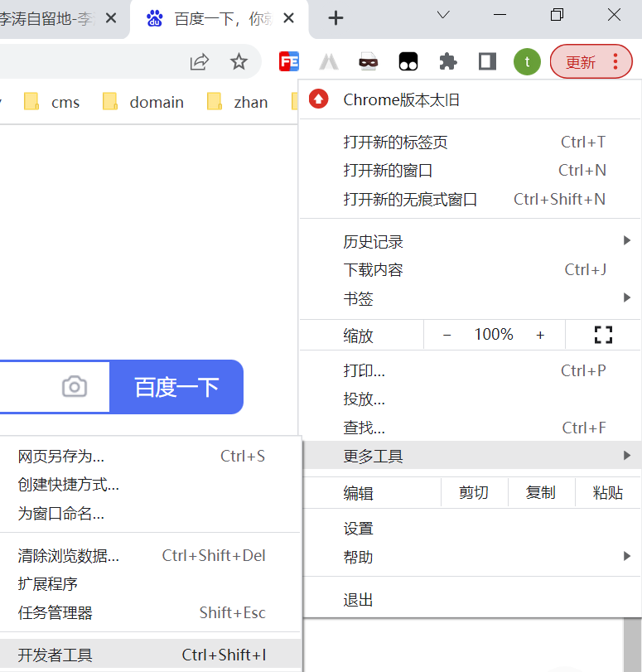Expand the 书签 submenu

point(471,298)
